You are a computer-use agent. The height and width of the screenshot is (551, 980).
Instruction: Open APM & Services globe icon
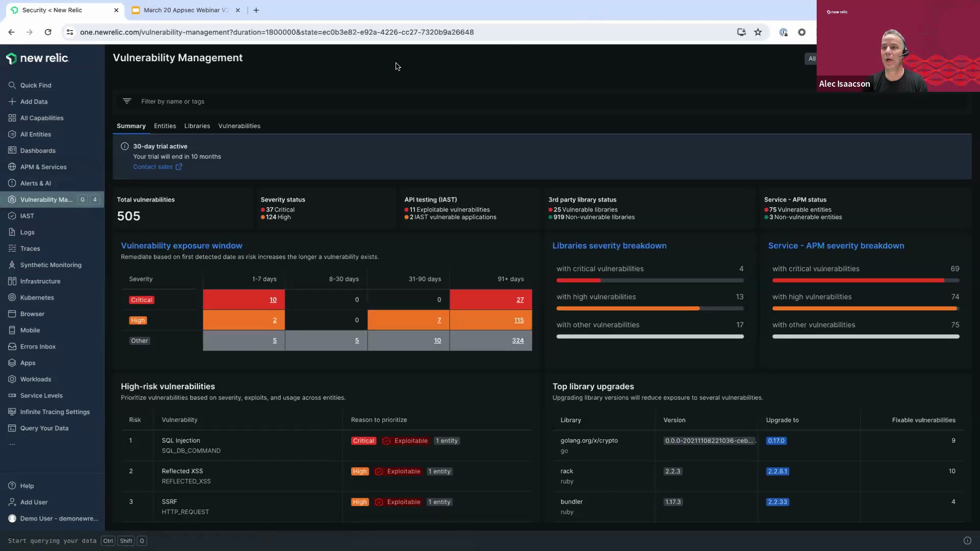12,167
